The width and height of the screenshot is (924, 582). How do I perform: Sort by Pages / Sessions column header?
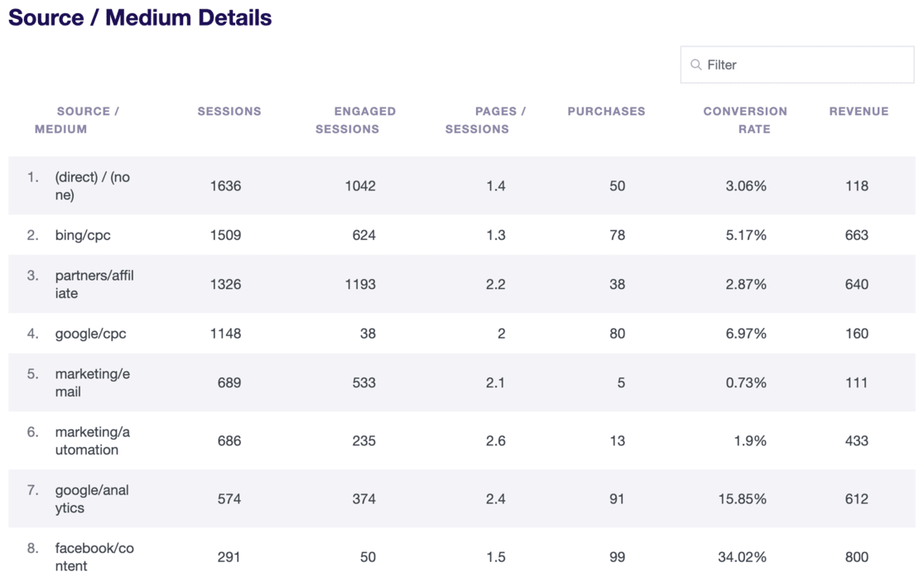(x=485, y=120)
